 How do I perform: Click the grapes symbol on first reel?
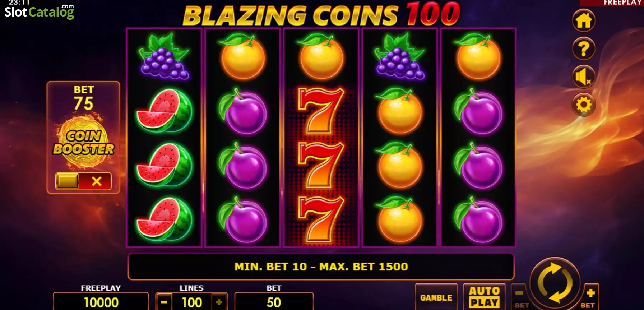tap(164, 57)
